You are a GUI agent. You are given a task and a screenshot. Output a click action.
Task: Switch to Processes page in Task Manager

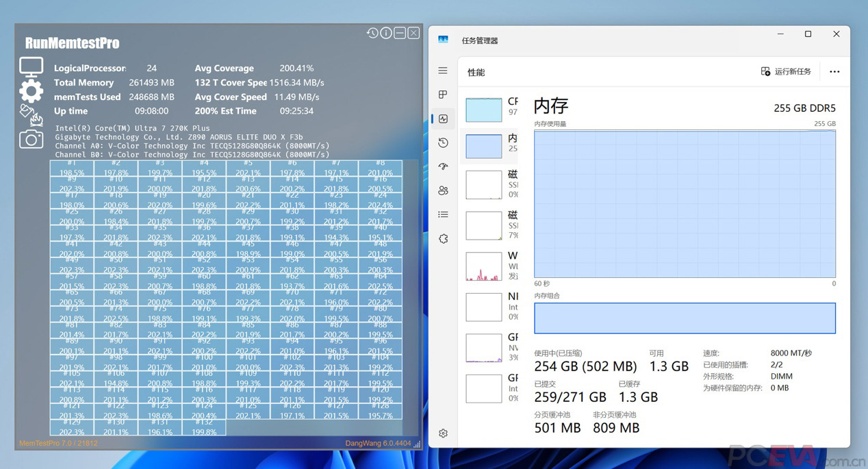point(443,94)
